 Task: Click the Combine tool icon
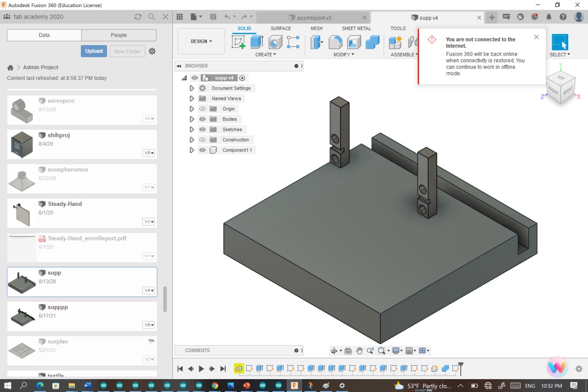[x=373, y=42]
